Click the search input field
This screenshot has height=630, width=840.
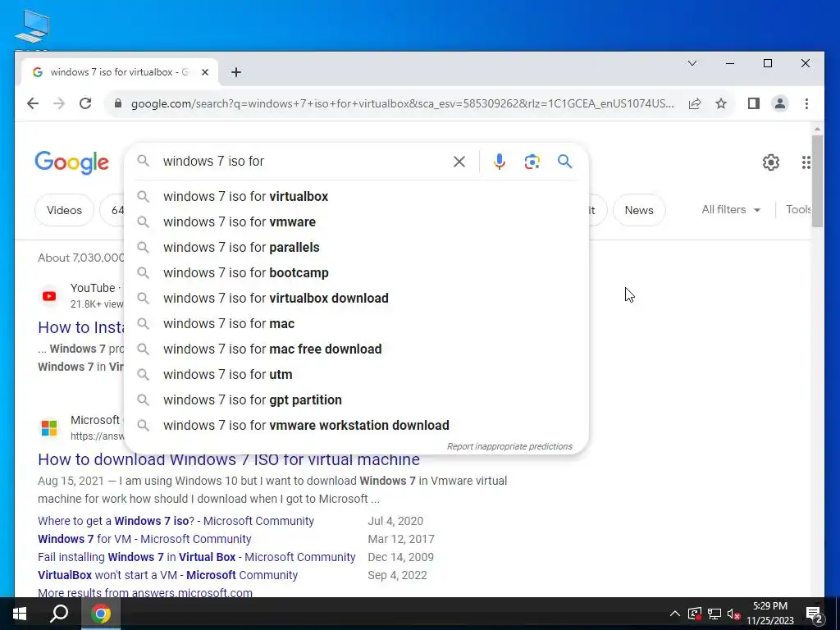tap(303, 162)
